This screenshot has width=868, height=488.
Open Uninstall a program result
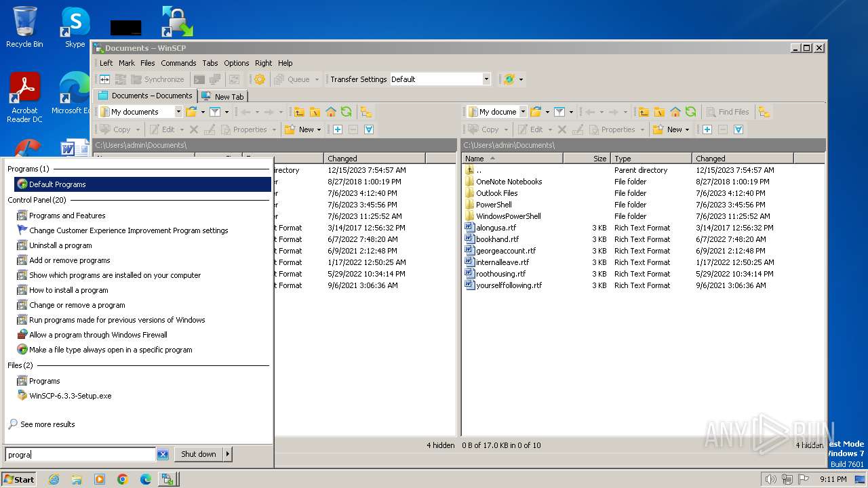coord(60,245)
